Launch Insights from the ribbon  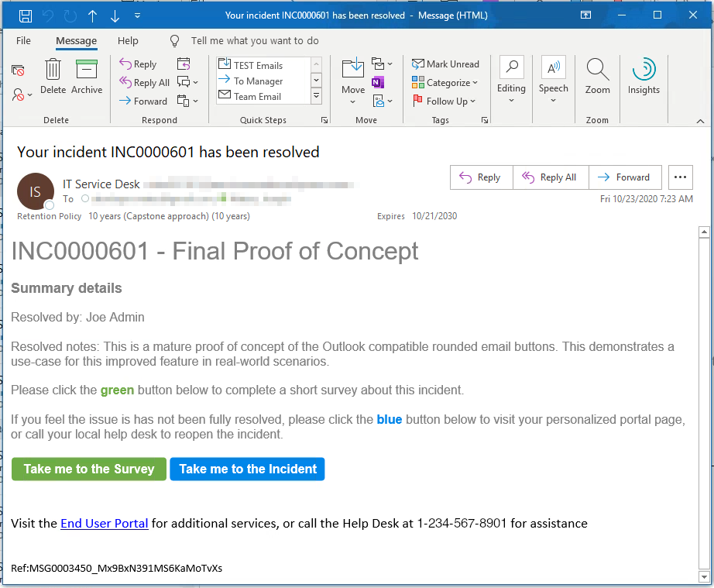click(x=644, y=77)
